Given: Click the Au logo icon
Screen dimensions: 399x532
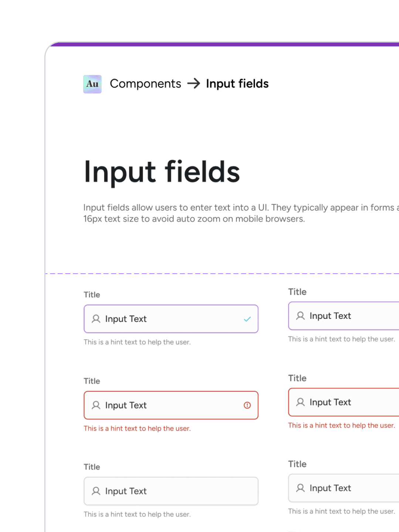Looking at the screenshot, I should point(92,84).
